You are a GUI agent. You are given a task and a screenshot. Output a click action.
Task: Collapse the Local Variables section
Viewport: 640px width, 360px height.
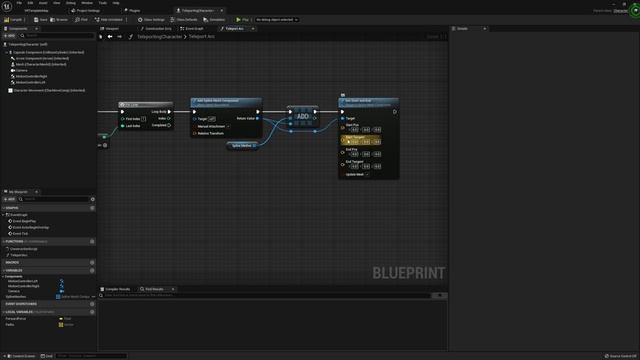tap(4, 312)
